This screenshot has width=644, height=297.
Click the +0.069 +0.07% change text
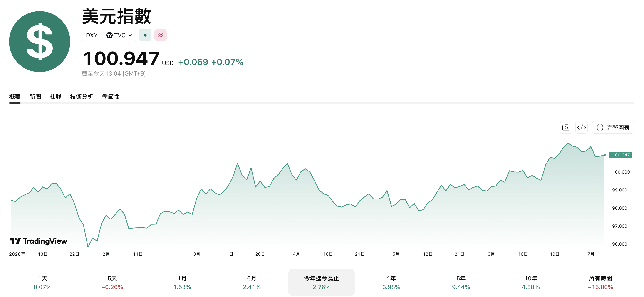[x=211, y=62]
